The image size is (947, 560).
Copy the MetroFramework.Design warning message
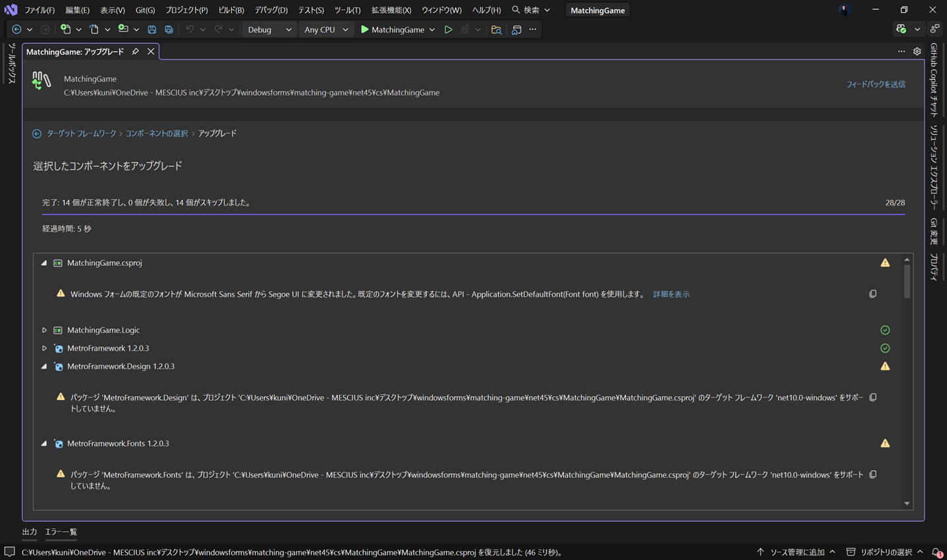point(873,397)
